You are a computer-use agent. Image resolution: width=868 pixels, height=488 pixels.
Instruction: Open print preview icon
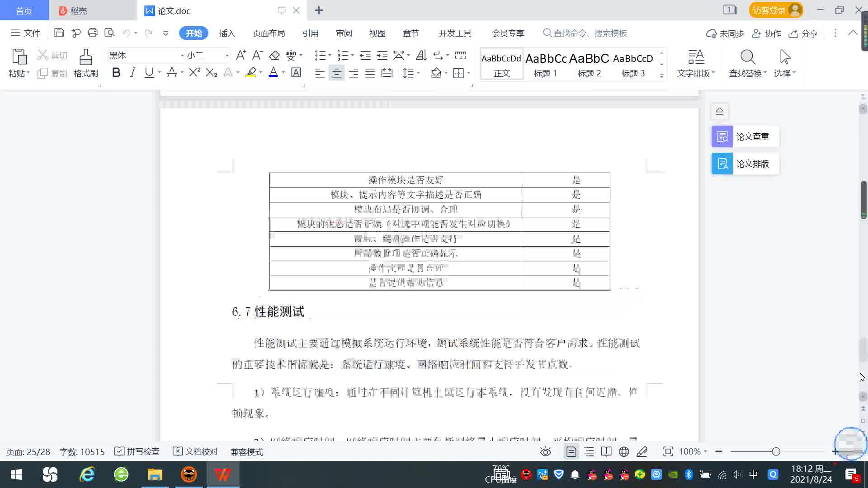[109, 33]
